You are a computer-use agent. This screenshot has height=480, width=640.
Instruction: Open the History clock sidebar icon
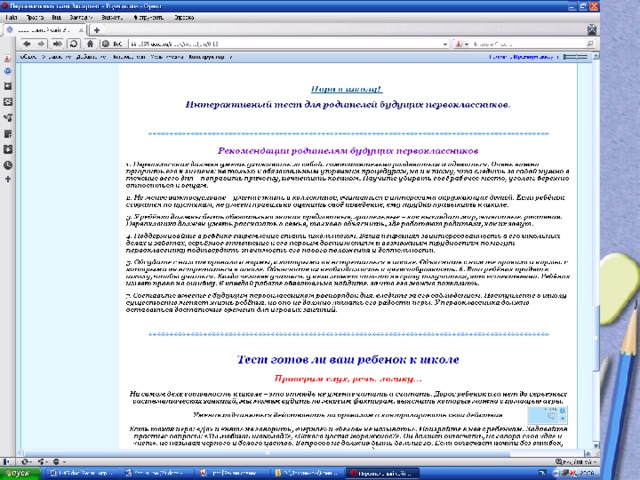pos(7,165)
